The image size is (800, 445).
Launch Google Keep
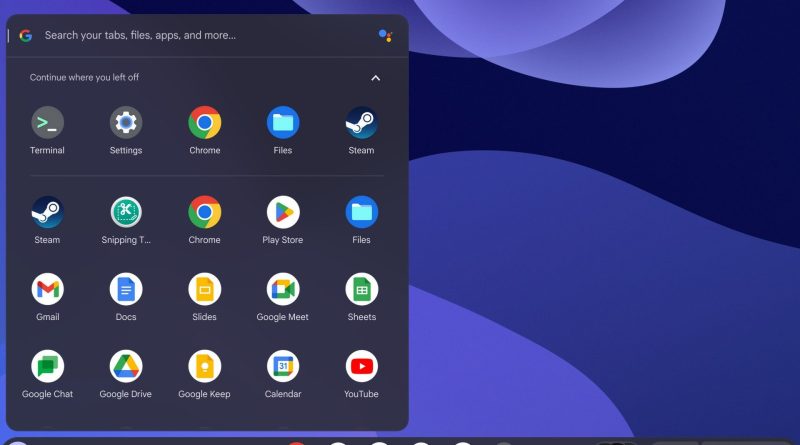(x=205, y=366)
